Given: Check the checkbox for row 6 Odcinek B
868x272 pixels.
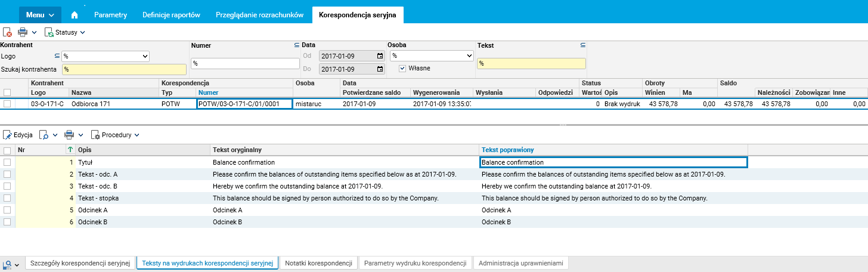Looking at the screenshot, I should tap(7, 221).
